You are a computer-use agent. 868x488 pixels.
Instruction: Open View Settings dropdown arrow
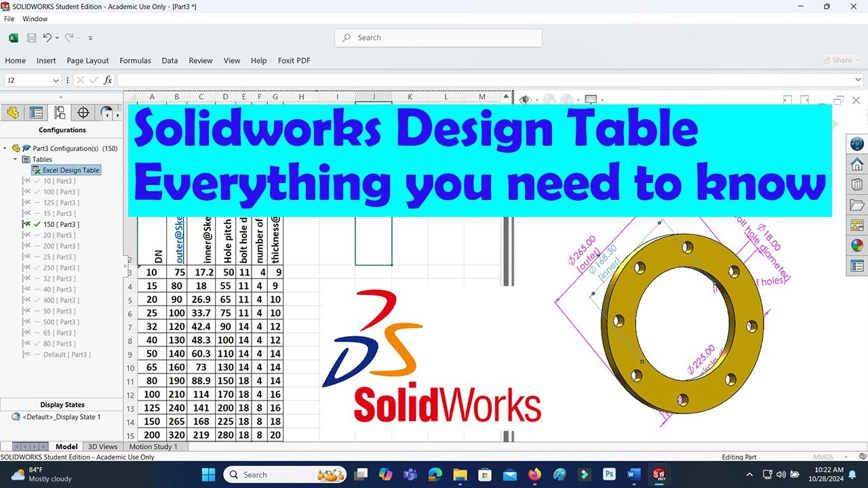pyautogui.click(x=601, y=100)
